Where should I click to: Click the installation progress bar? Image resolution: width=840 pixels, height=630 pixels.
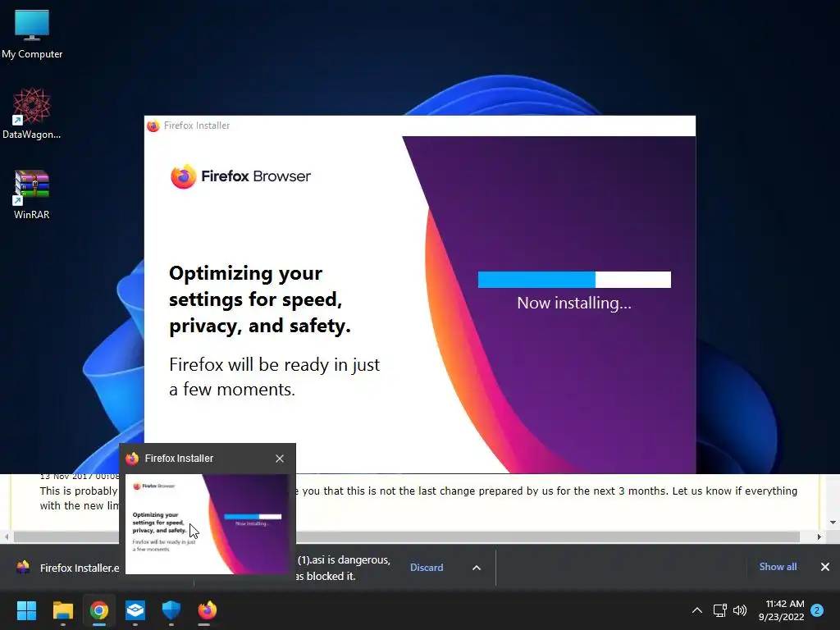(x=574, y=280)
